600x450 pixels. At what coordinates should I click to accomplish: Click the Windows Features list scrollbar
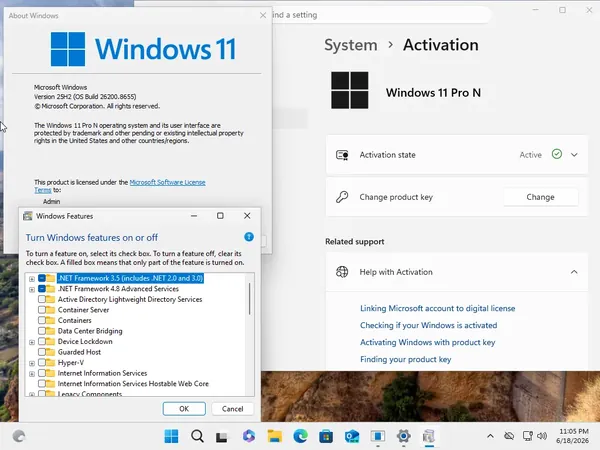(x=250, y=298)
